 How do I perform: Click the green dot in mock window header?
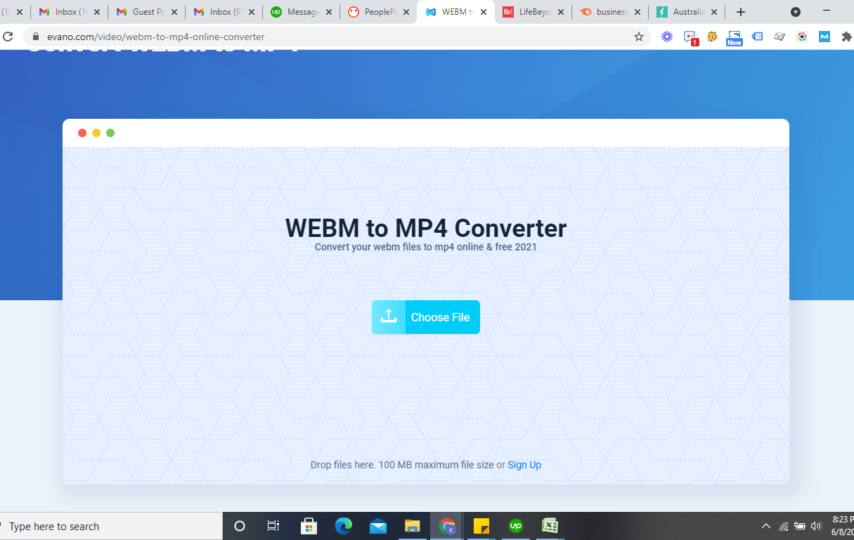111,133
